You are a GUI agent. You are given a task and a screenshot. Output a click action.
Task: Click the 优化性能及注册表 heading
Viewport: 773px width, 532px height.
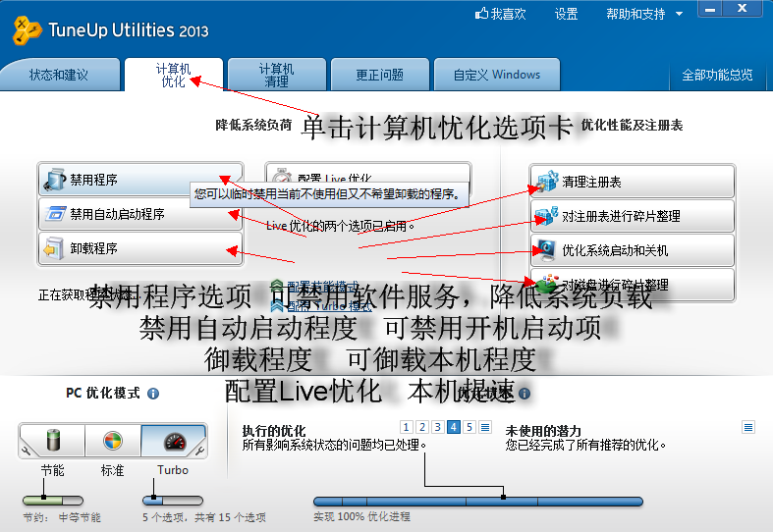632,125
